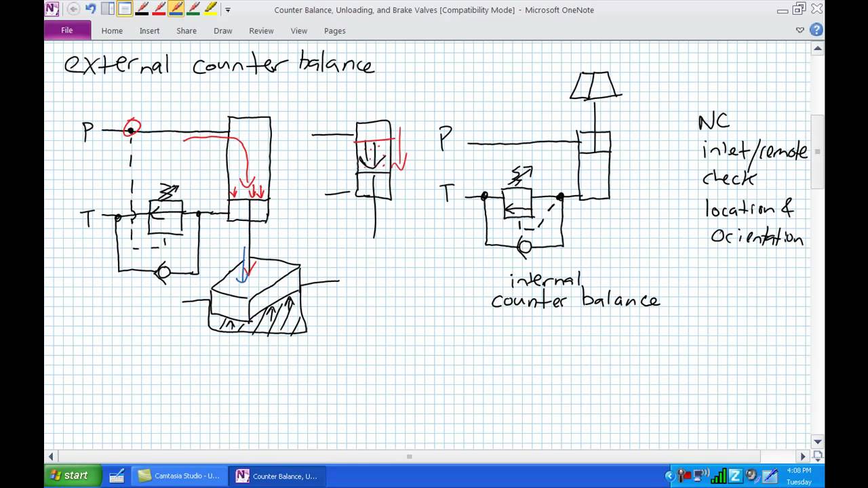Open the Insert ribbon tab
Viewport: 868px width, 488px height.
pyautogui.click(x=149, y=30)
